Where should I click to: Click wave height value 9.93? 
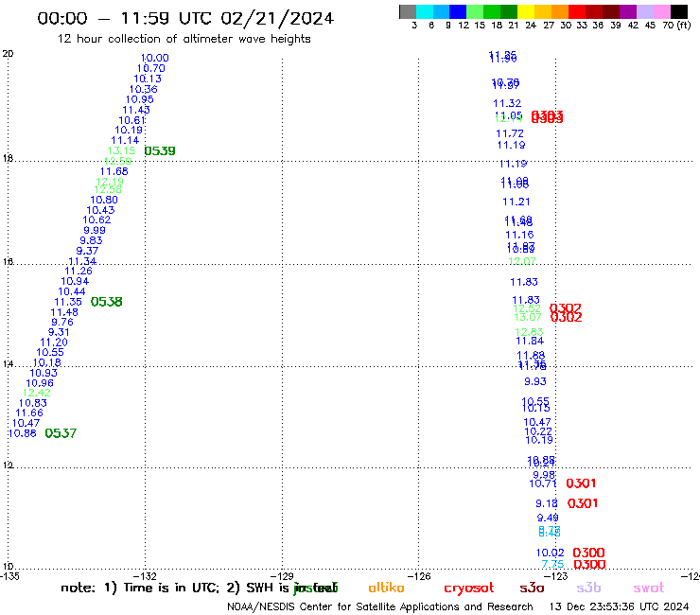pos(535,381)
